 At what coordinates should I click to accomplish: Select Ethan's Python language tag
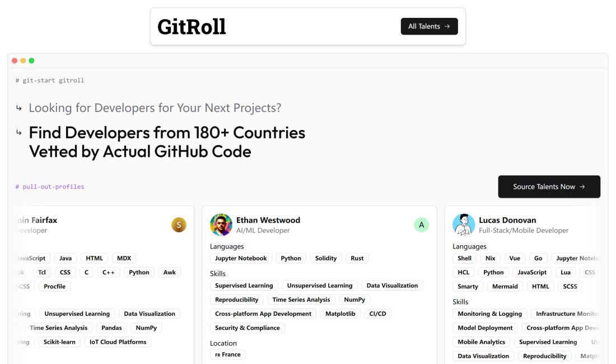coord(291,258)
